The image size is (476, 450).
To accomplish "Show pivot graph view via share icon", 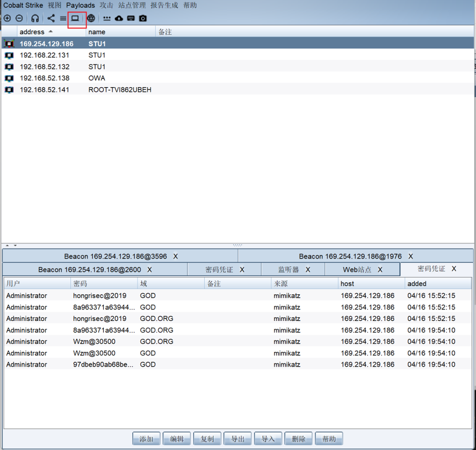I will click(x=51, y=19).
